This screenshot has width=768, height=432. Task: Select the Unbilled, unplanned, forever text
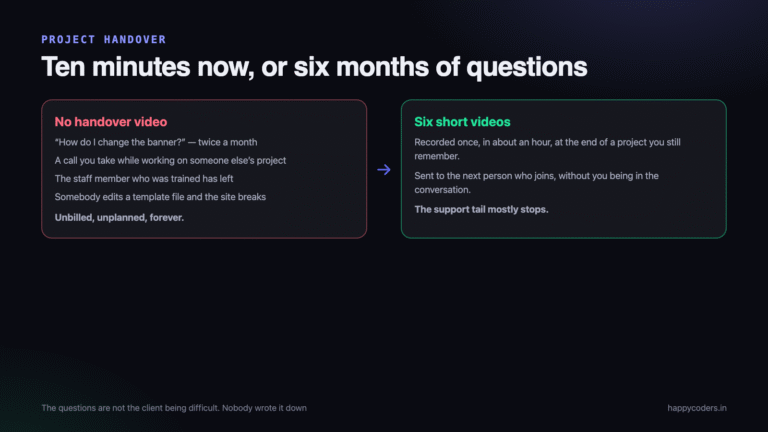[x=119, y=217]
